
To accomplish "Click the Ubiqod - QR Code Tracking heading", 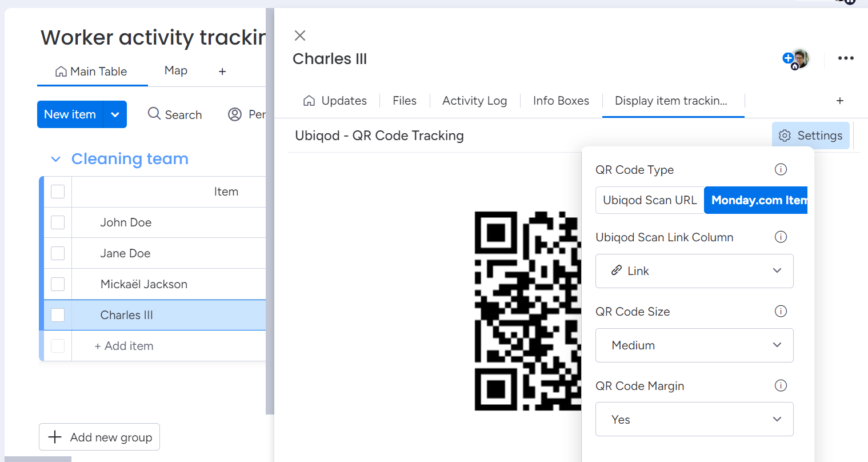I will 379,136.
